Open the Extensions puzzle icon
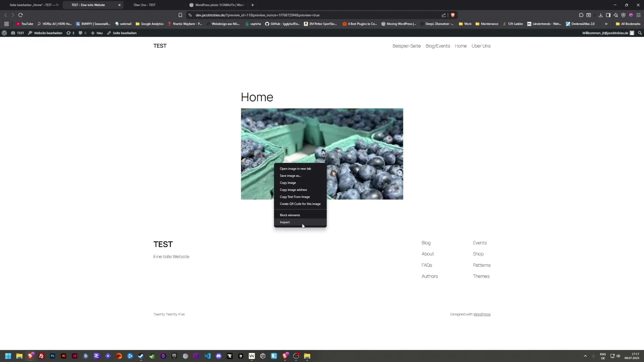This screenshot has width=644, height=362. [581, 15]
